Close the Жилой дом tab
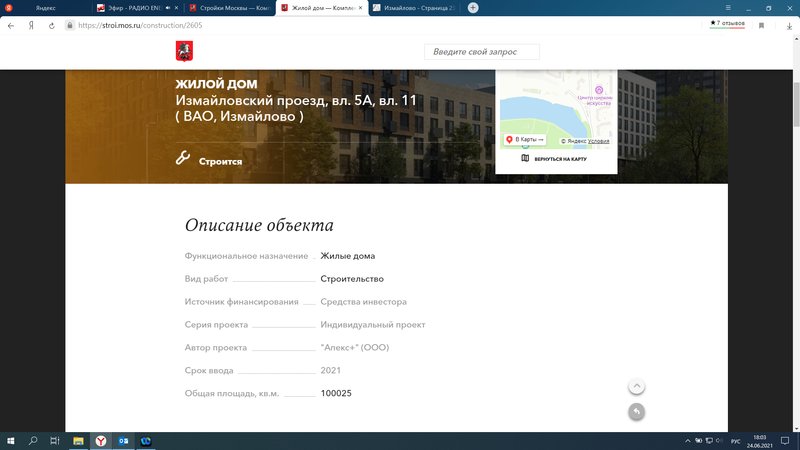This screenshot has width=800, height=450. click(360, 8)
